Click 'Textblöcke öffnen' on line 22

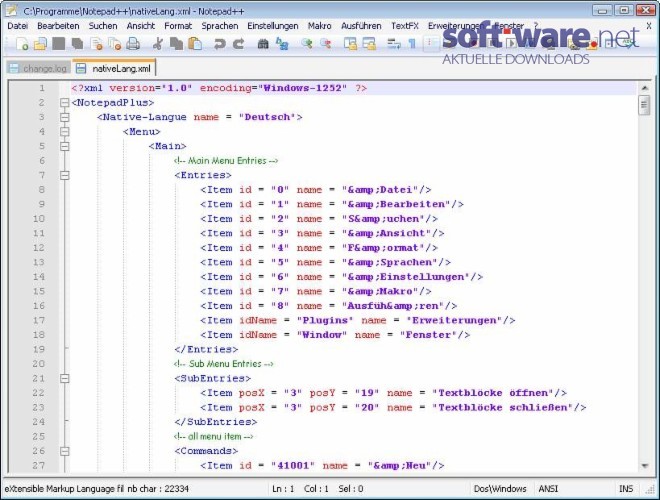(x=493, y=393)
